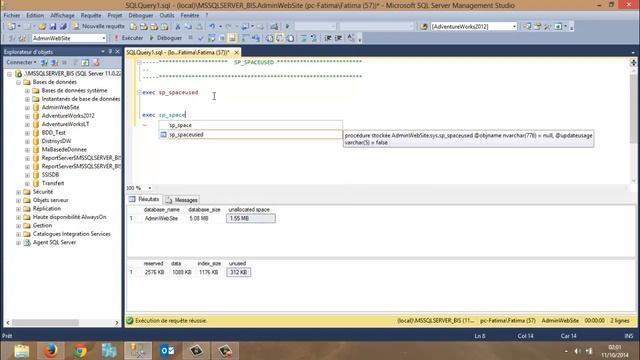
Task: Expand the AdminWebSite database node
Action: (x=27, y=108)
